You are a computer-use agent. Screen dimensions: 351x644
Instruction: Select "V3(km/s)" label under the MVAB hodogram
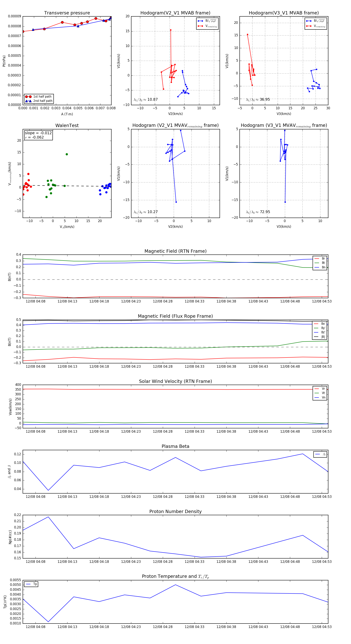[284, 114]
